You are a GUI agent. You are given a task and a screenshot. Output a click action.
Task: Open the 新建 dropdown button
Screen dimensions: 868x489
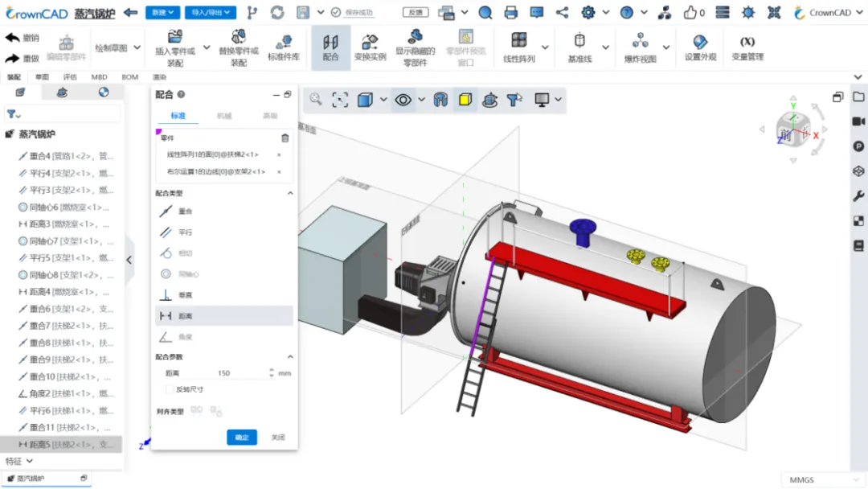(162, 12)
